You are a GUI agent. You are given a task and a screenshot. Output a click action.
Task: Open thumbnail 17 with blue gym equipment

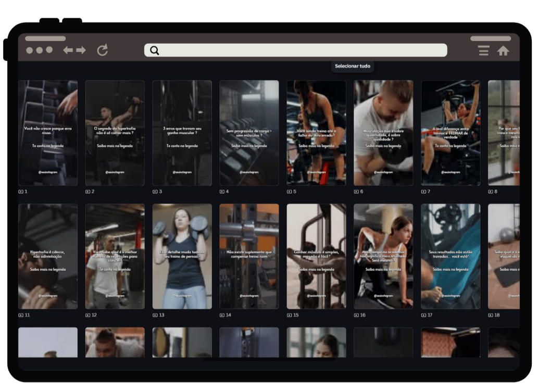[x=451, y=257]
